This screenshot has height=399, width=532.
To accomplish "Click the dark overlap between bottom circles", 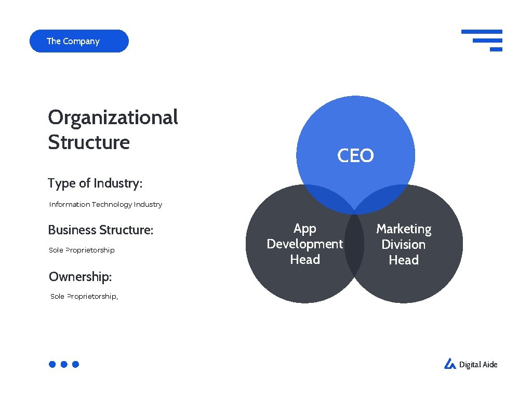I will point(354,245).
